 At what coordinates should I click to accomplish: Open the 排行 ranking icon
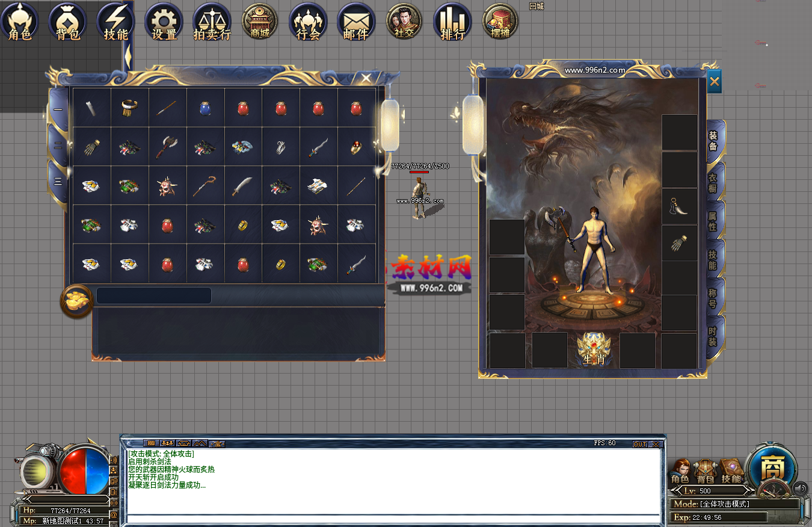pyautogui.click(x=452, y=22)
